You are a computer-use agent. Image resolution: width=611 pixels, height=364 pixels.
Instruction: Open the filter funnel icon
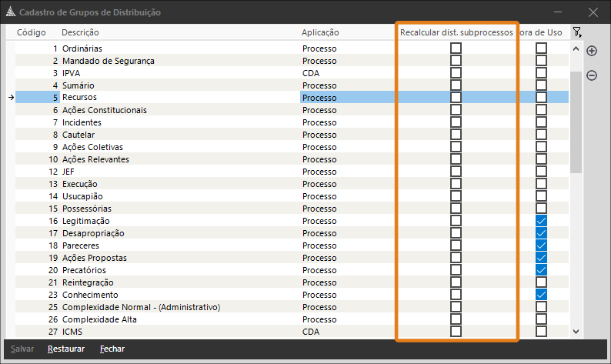[x=576, y=32]
